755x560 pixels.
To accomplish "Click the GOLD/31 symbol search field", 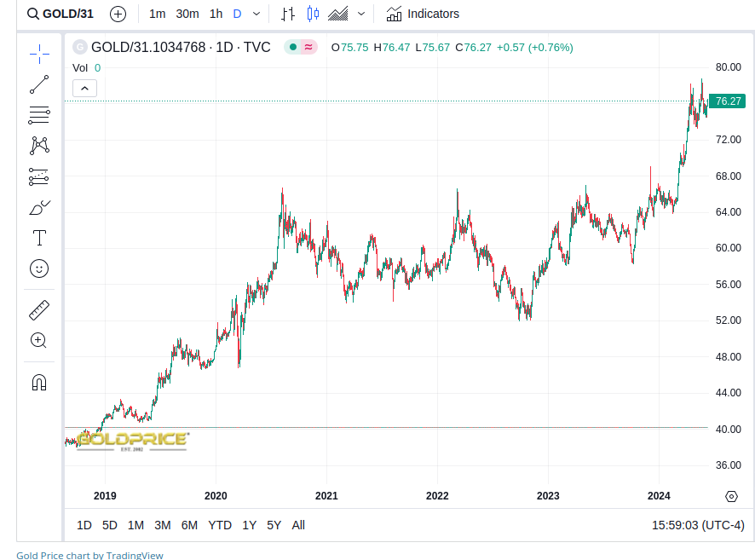I will 61,14.
